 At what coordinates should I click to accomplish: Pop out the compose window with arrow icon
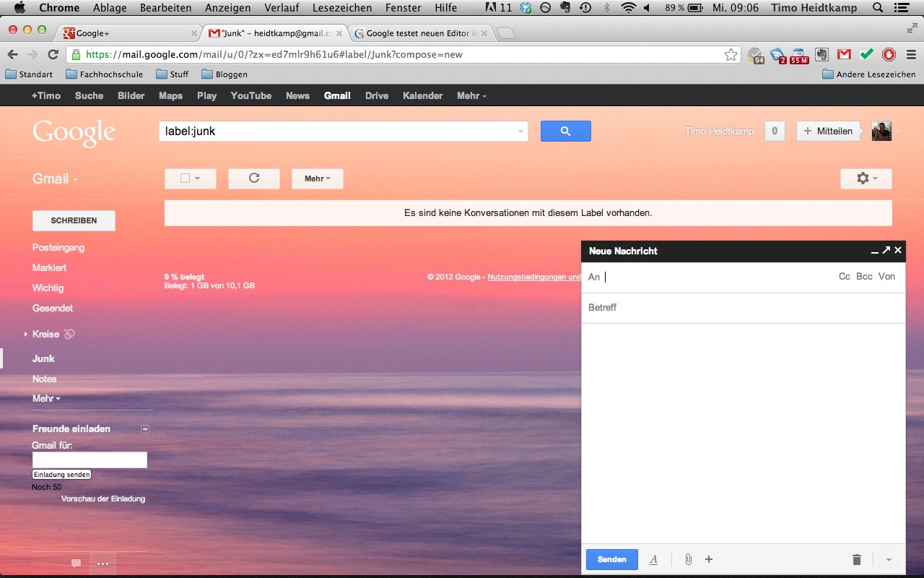click(x=886, y=250)
